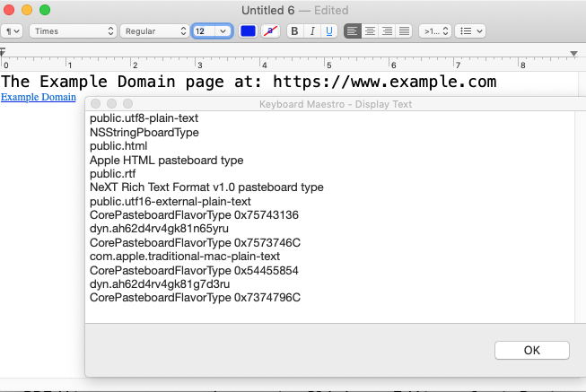Select the com.apple.traditional-mac-plain-text line
This screenshot has height=392, width=586.
click(x=185, y=257)
